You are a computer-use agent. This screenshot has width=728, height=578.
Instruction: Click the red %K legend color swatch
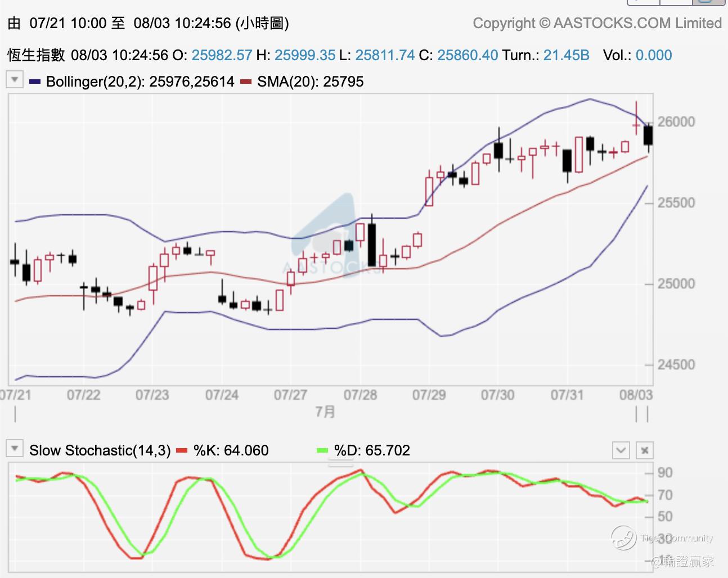182,450
